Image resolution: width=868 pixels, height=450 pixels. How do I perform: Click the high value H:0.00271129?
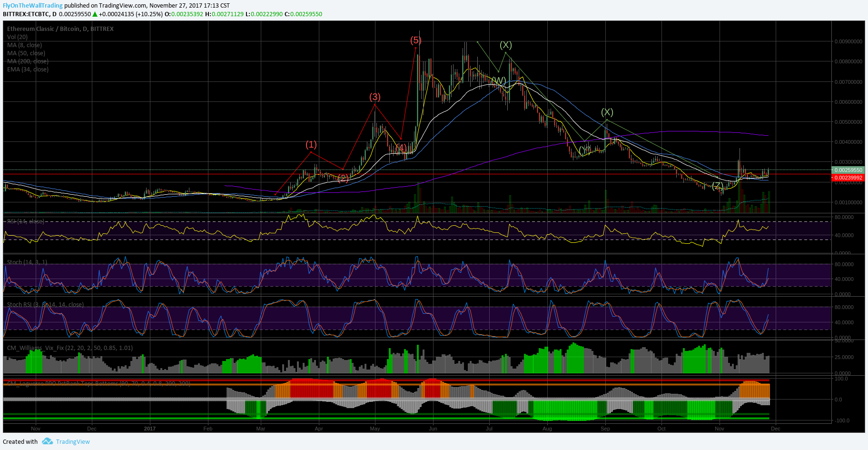(225, 14)
